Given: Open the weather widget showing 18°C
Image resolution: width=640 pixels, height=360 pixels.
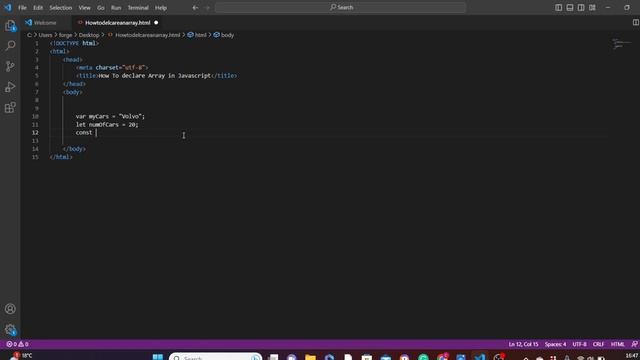Looking at the screenshot, I should [x=21, y=356].
